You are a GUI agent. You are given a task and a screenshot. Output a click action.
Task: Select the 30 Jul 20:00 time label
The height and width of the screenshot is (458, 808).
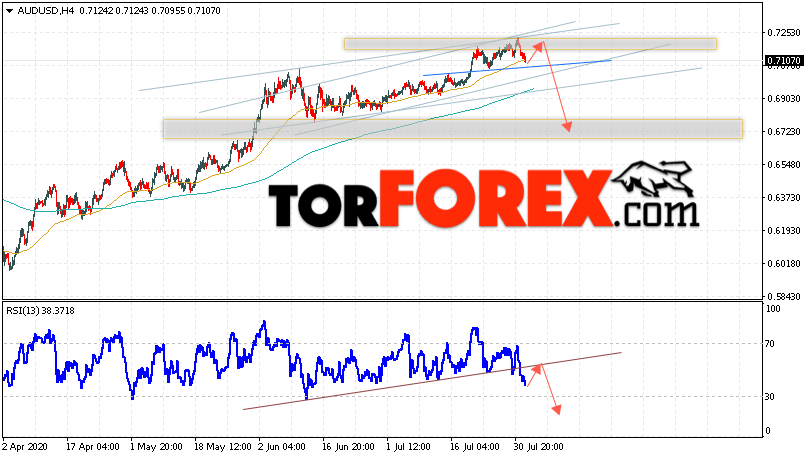coord(538,447)
